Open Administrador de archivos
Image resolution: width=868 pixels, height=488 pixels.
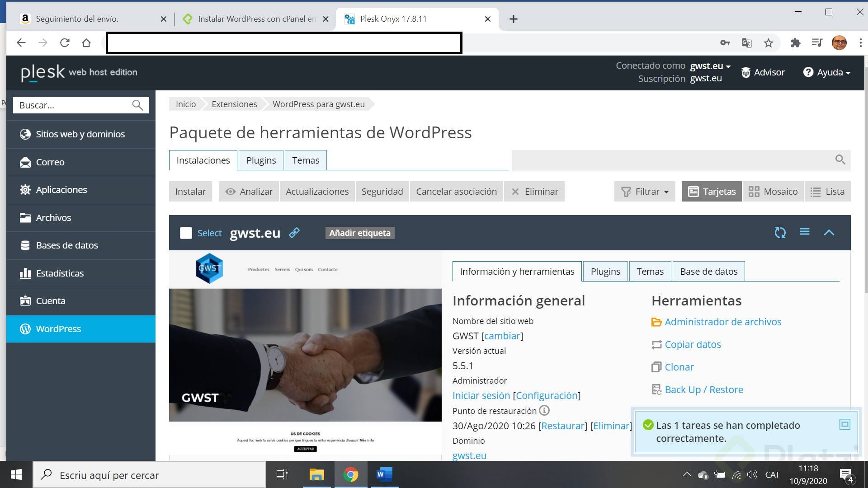click(717, 322)
